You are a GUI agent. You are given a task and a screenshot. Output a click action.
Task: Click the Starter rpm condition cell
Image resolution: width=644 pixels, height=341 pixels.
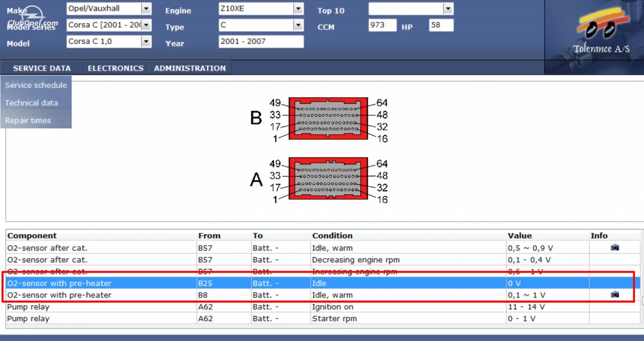tap(335, 319)
